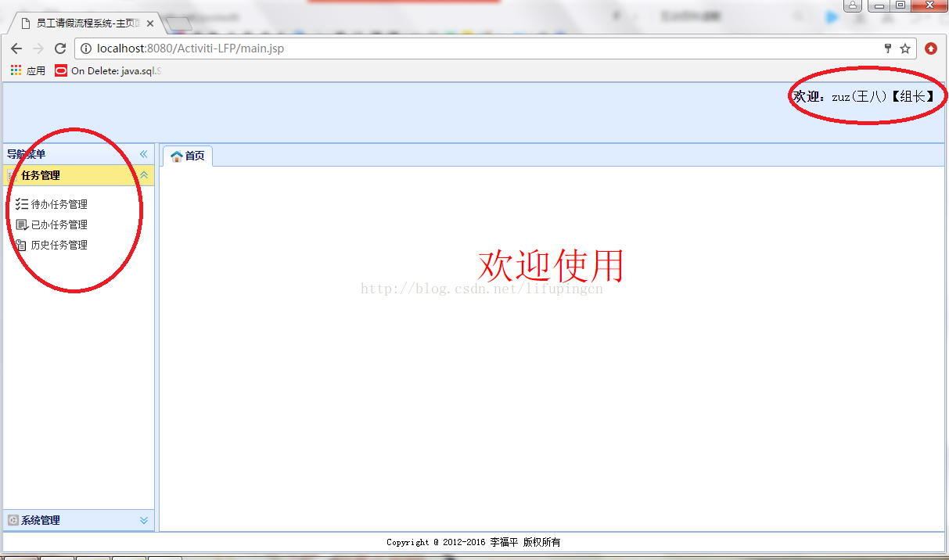Expand the 系统管理 panel chevron
The image size is (949, 560).
point(143,519)
